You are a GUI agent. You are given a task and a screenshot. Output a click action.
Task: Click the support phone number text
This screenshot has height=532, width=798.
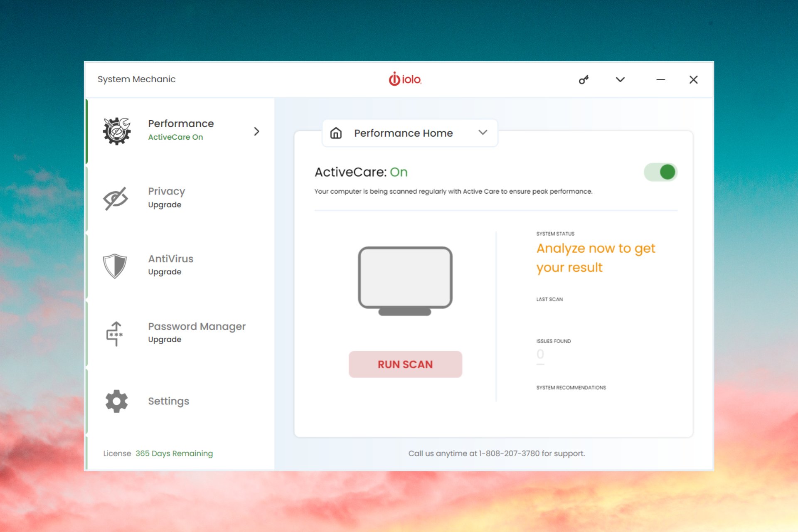coord(509,453)
